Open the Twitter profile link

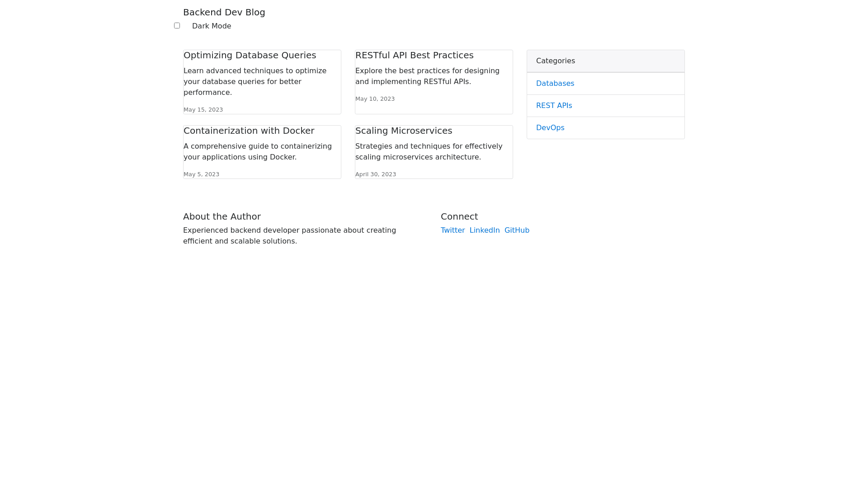[453, 230]
